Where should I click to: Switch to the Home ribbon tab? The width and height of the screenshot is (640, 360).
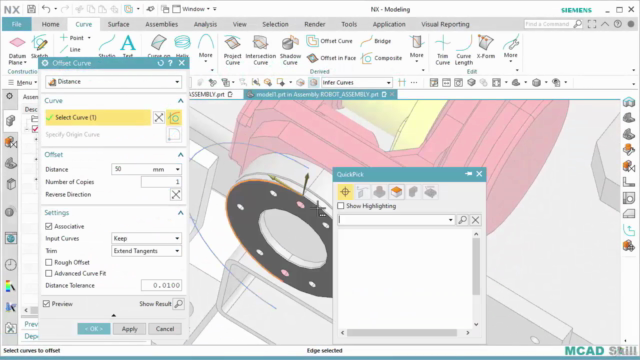[50, 24]
